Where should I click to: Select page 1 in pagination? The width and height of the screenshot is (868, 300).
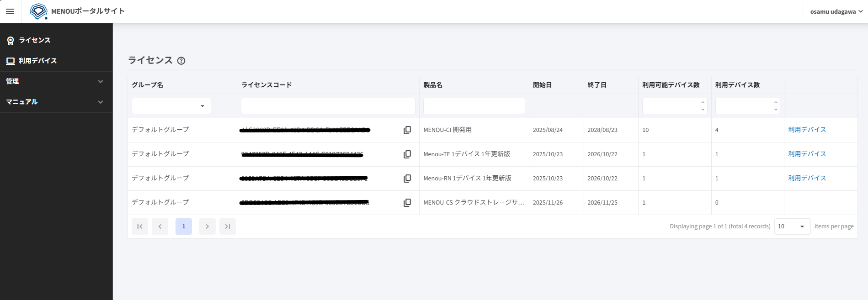point(184,226)
